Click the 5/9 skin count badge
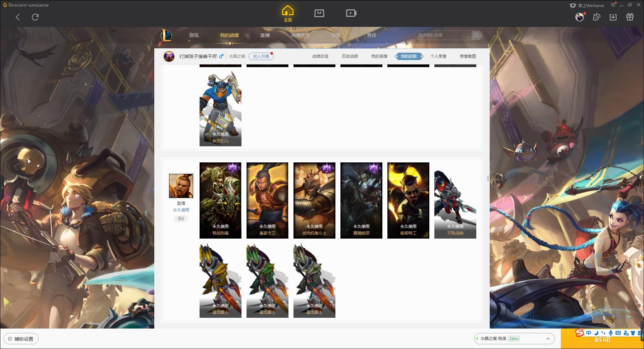This screenshot has height=349, width=644. tap(181, 219)
